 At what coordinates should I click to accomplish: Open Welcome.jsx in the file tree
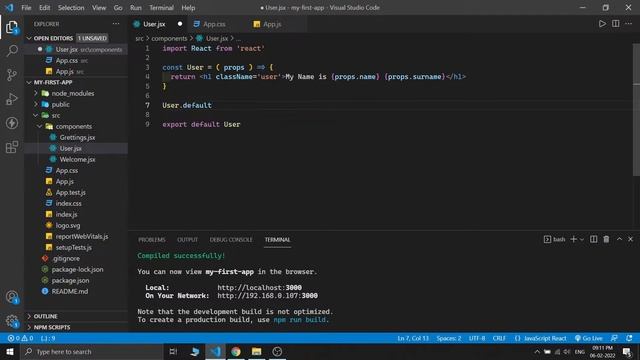tap(77, 160)
